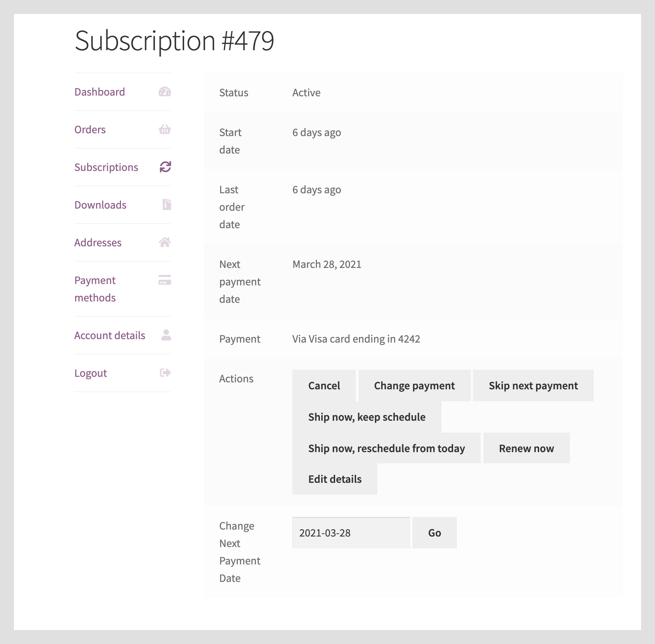Click the Downloads file icon
Screen dimensions: 655x644
pos(167,205)
